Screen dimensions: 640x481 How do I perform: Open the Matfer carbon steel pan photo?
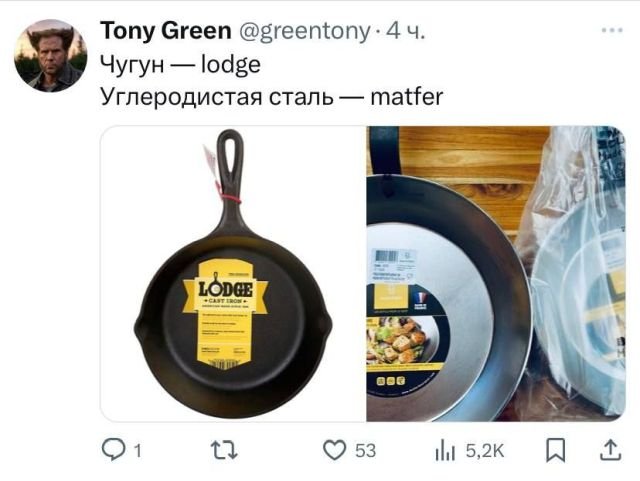[496, 274]
